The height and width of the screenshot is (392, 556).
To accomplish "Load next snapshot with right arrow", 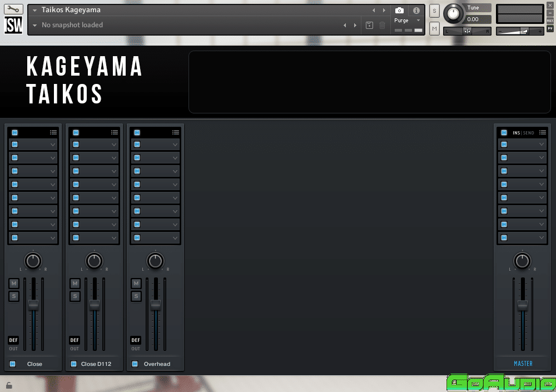I will point(355,25).
